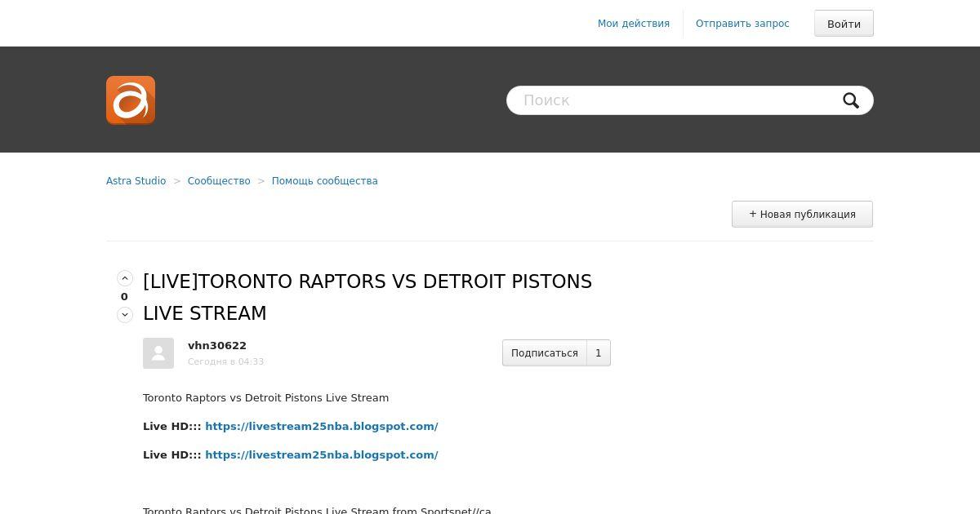Click the Подписаться subscribe button
The height and width of the screenshot is (514, 980).
point(545,353)
